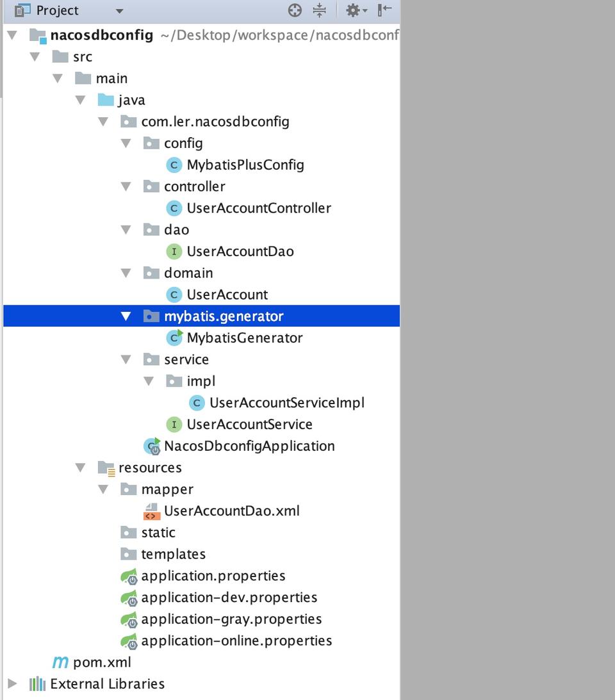This screenshot has height=700, width=615.
Task: Click the UserAccountDao interface icon
Action: click(174, 252)
